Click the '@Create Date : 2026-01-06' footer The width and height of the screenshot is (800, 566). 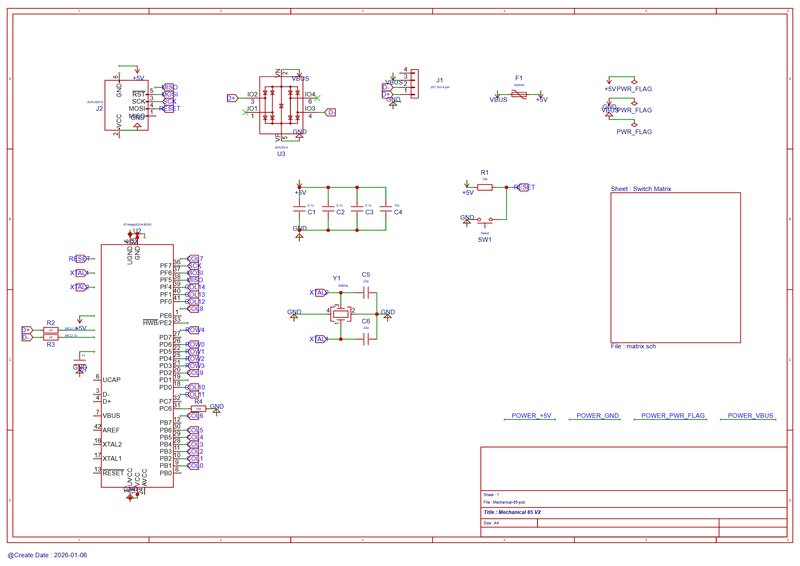[x=47, y=555]
